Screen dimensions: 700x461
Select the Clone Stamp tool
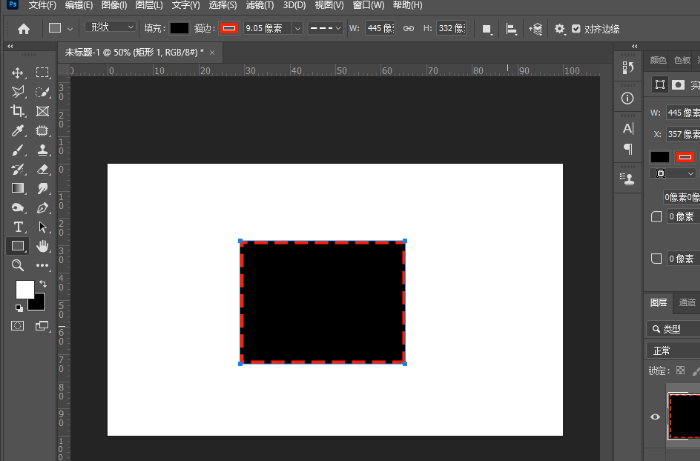tap(42, 150)
